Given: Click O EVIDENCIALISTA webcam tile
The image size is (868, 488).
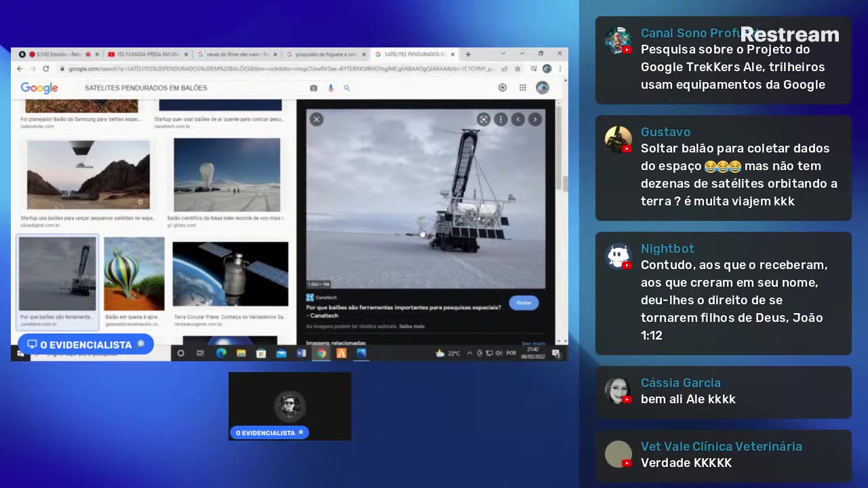Looking at the screenshot, I should pos(290,406).
